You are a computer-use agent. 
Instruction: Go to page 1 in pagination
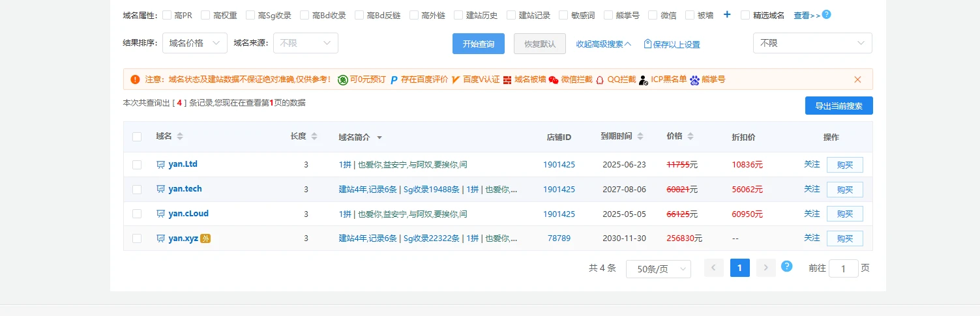(739, 268)
